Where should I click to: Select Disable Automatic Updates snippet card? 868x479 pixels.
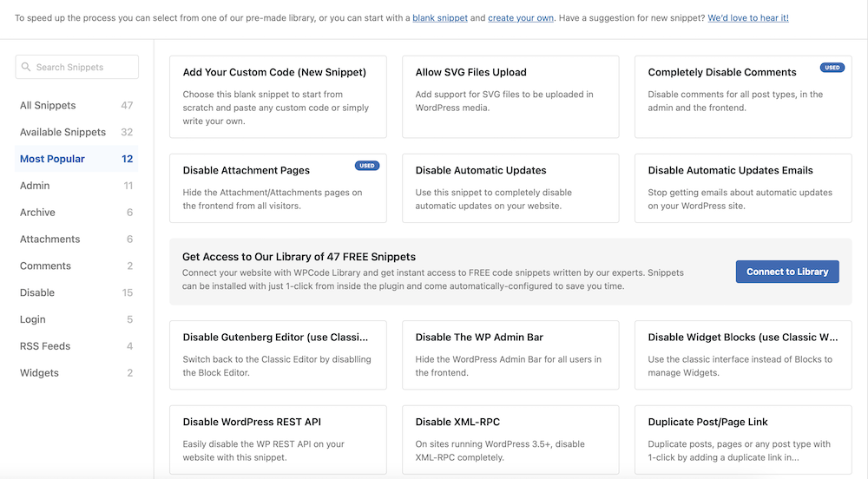click(510, 188)
